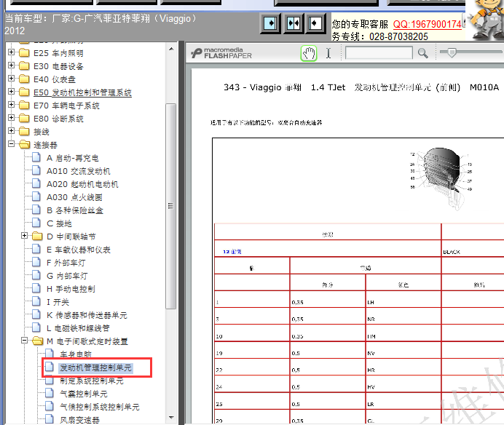Open the 风扇变速器 document
Screen dimensions: 504x425
(x=79, y=420)
